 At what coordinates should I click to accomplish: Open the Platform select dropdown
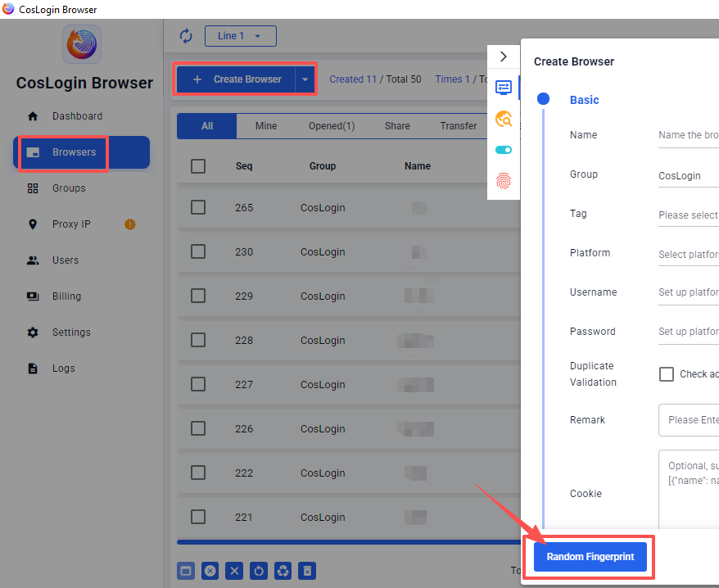688,255
